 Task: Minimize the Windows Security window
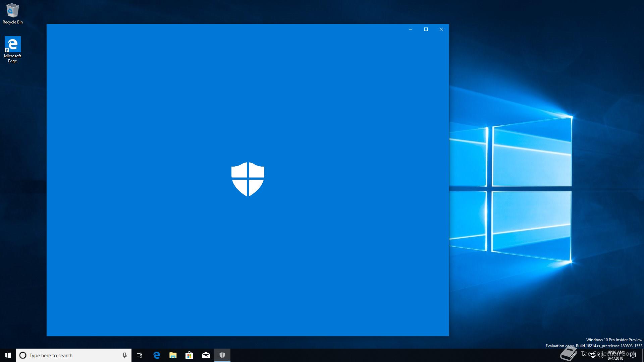(x=411, y=29)
